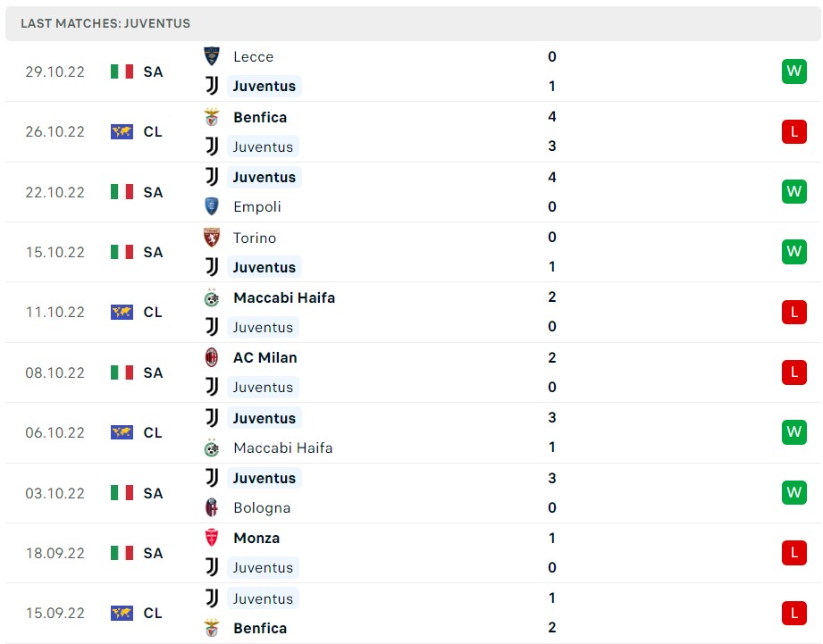This screenshot has height=644, width=823.
Task: Click the red L badge for the Monza match
Action: [794, 553]
